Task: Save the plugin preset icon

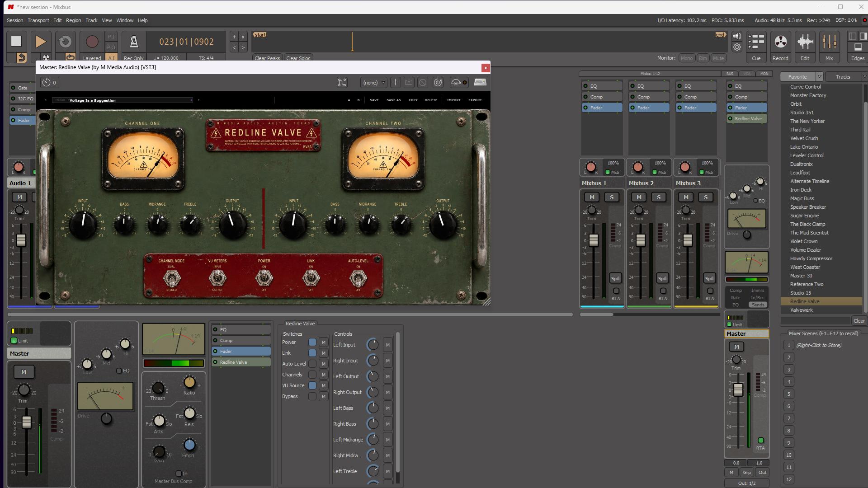Action: [x=409, y=82]
